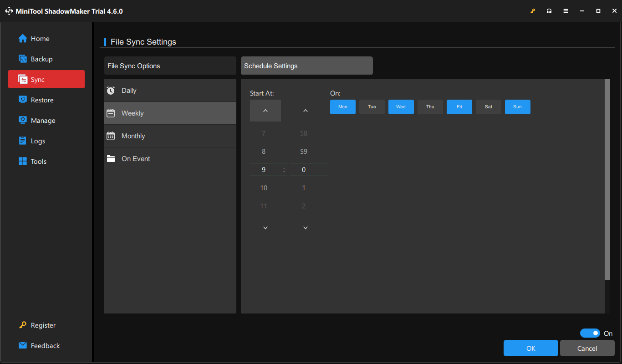622x364 pixels.
Task: Open the Logs section icon
Action: [x=23, y=141]
